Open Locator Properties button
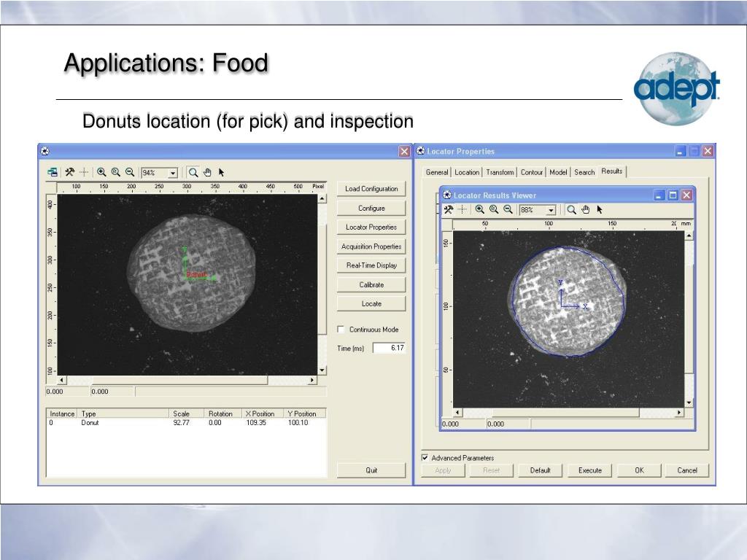This screenshot has width=747, height=560. (x=371, y=227)
